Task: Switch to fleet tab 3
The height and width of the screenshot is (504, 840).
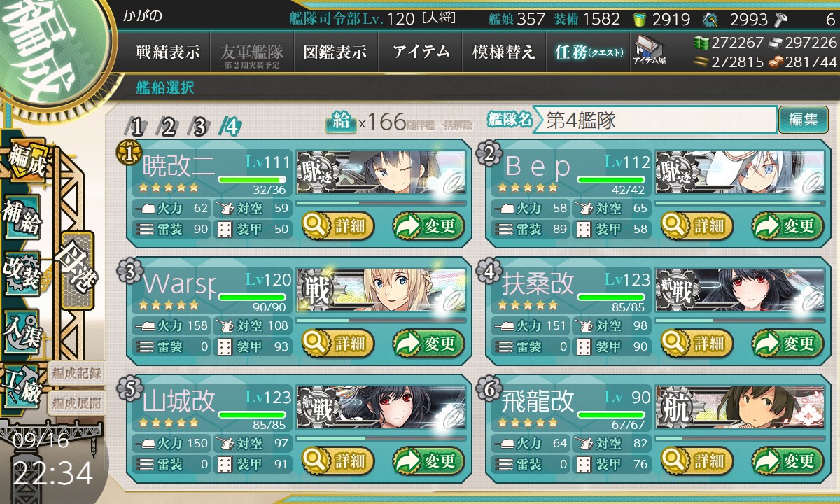Action: tap(199, 127)
